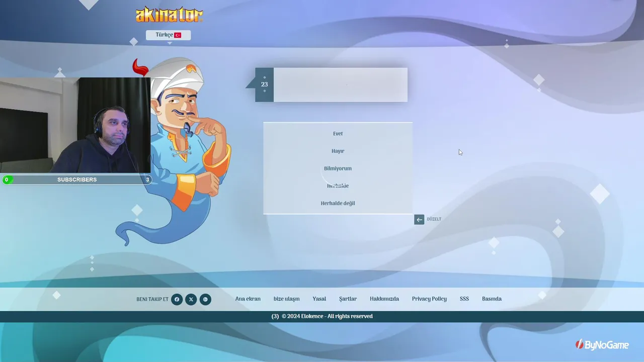
Task: Open the Yasal footer link
Action: tap(319, 299)
